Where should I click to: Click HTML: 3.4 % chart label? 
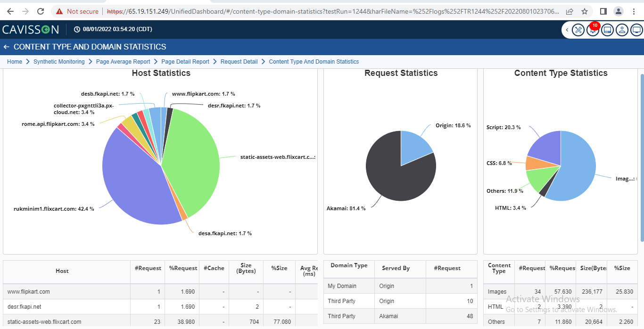pos(511,208)
